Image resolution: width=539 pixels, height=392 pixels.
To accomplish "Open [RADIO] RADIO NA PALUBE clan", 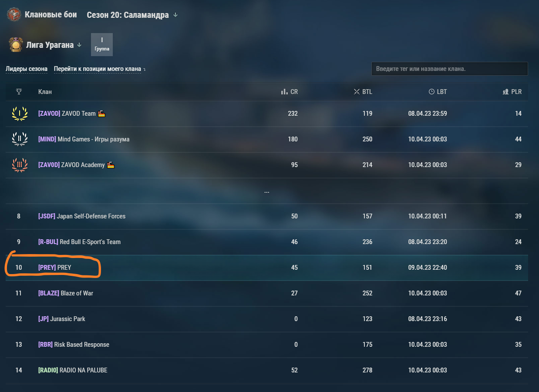I will pos(73,370).
